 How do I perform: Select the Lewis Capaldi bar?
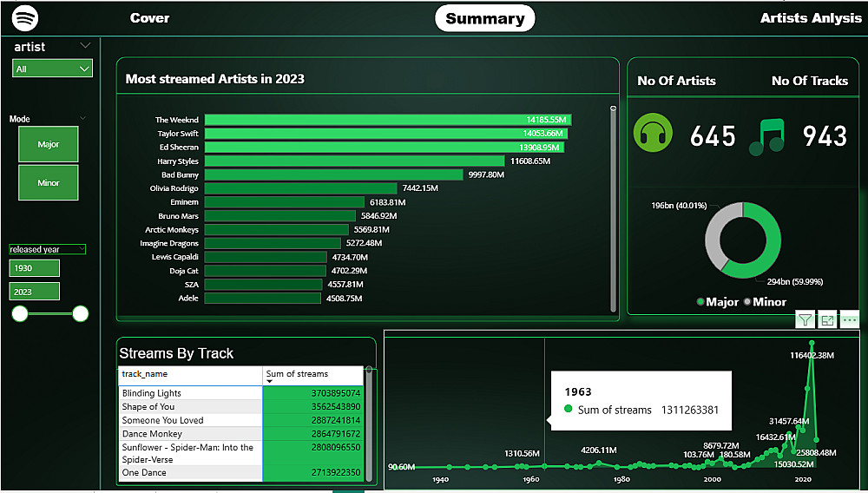(266, 257)
